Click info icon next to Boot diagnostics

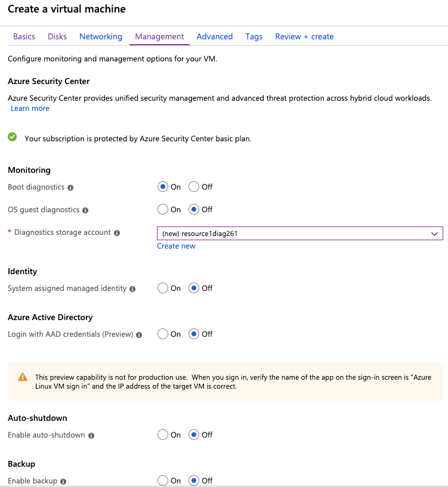[x=70, y=188]
